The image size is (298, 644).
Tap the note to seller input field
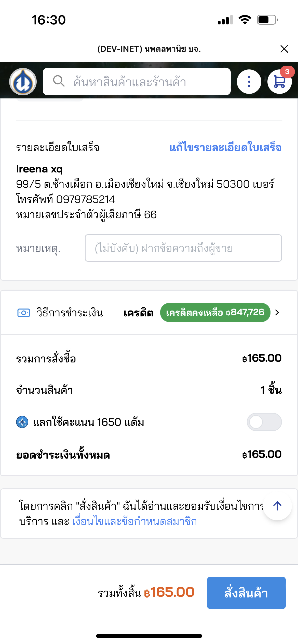pyautogui.click(x=183, y=248)
